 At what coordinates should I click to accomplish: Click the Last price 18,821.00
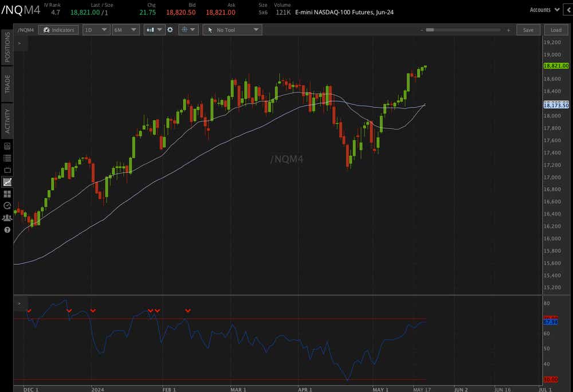tap(85, 13)
